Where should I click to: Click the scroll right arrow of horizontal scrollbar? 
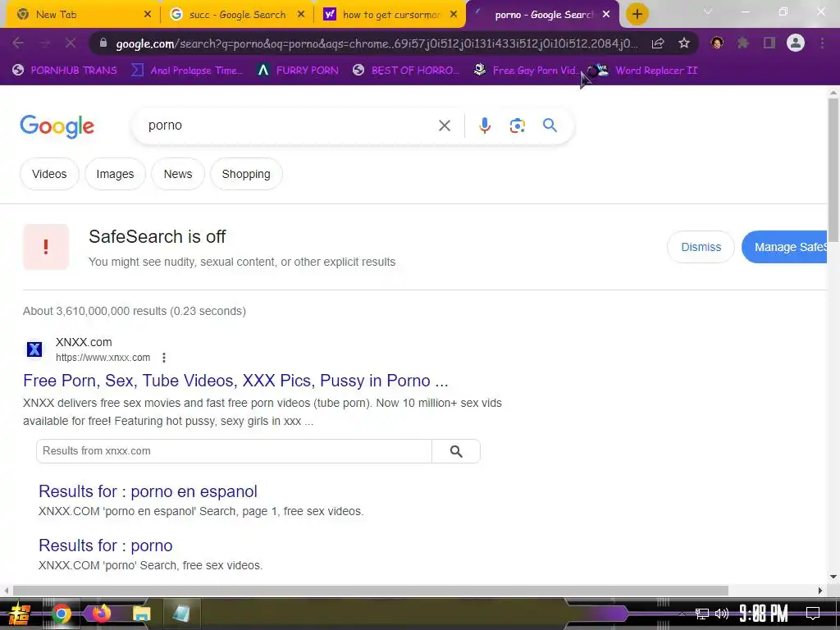820,591
